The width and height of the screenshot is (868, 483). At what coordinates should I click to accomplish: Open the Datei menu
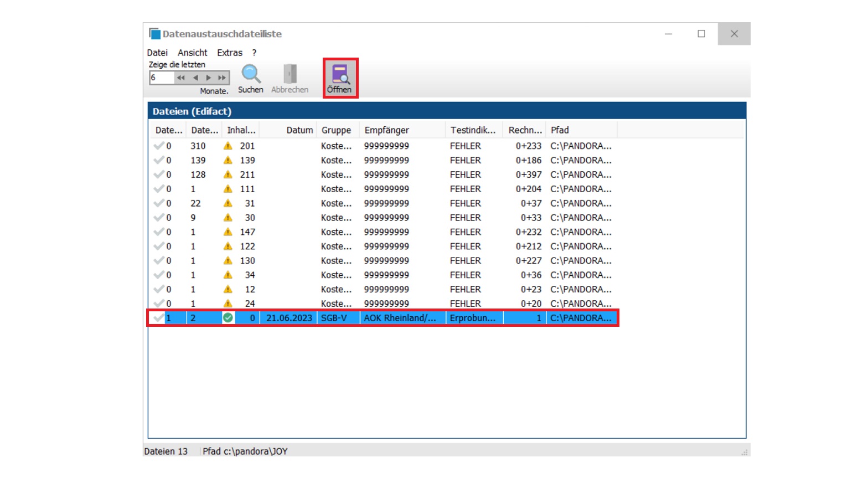pos(157,53)
